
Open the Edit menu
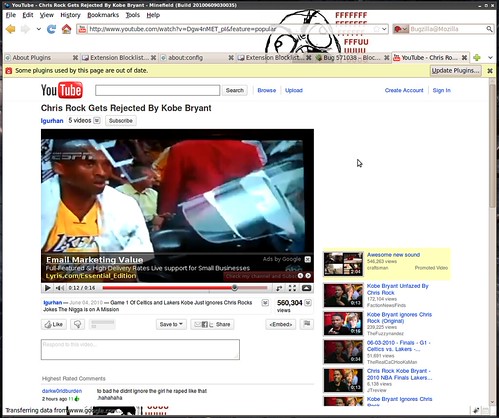click(x=28, y=15)
